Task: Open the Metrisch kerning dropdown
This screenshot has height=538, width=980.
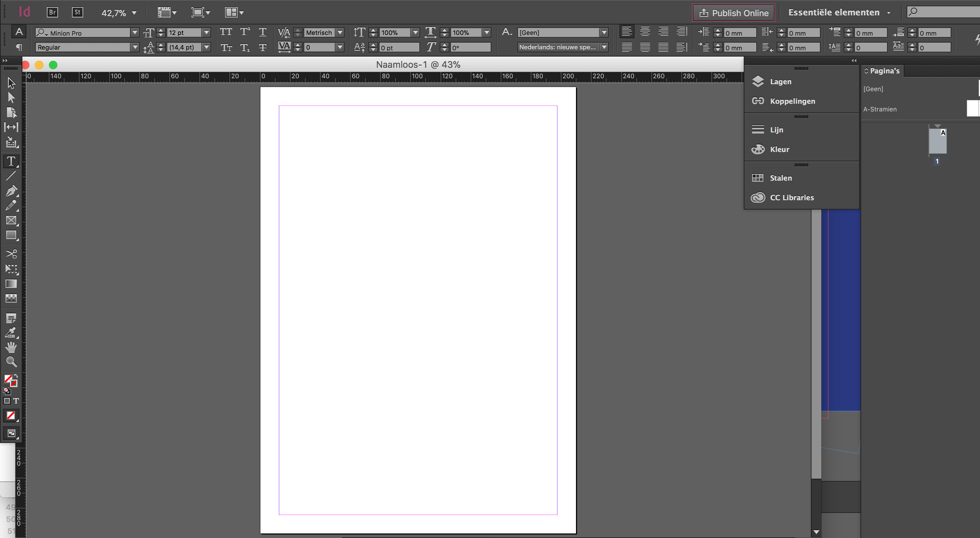Action: point(340,33)
